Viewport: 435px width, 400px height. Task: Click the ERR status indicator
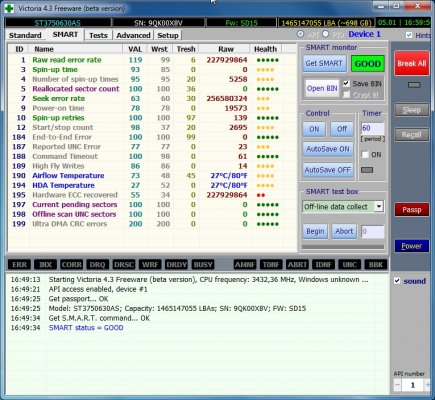pos(19,264)
